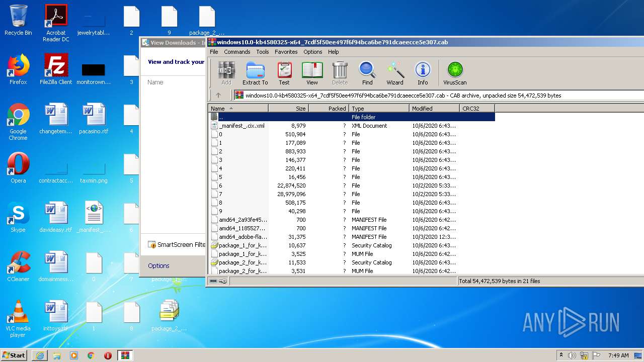Sort file list by Size column

[288, 108]
